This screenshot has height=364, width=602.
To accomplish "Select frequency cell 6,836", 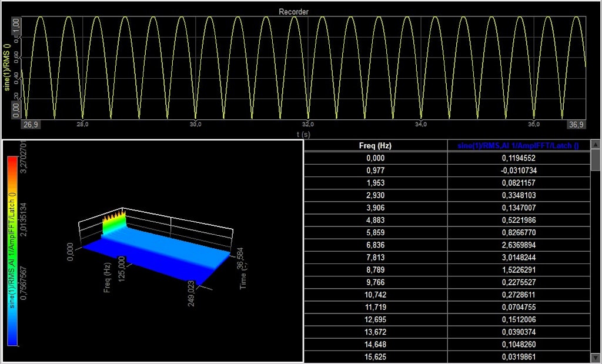I will point(376,245).
